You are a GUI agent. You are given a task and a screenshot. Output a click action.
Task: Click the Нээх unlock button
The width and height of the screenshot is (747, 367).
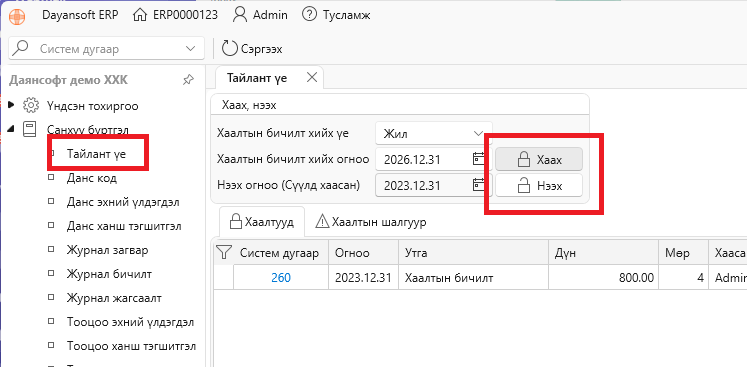(539, 185)
